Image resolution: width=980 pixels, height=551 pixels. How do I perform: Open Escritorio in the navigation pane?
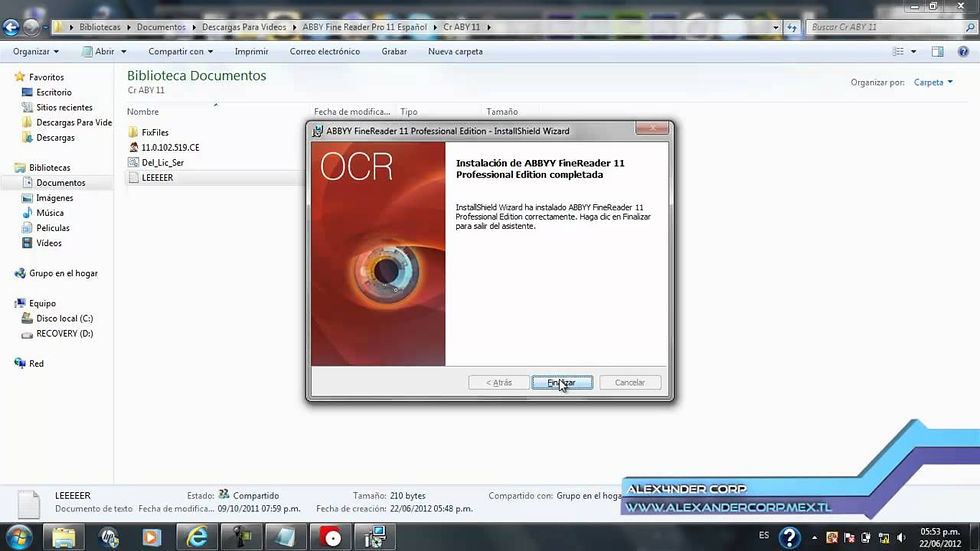(x=54, y=92)
